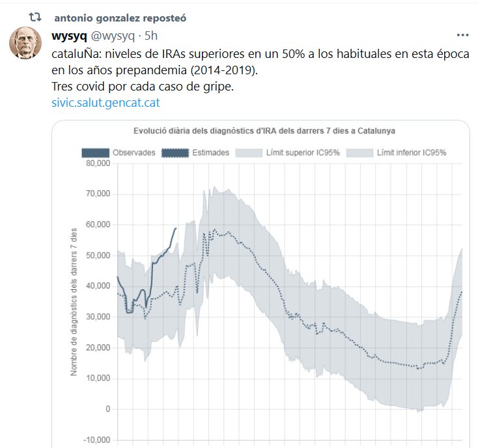This screenshot has width=478, height=448.
Task: Open the sivic.salut.gencat.cat link
Action: (x=105, y=102)
